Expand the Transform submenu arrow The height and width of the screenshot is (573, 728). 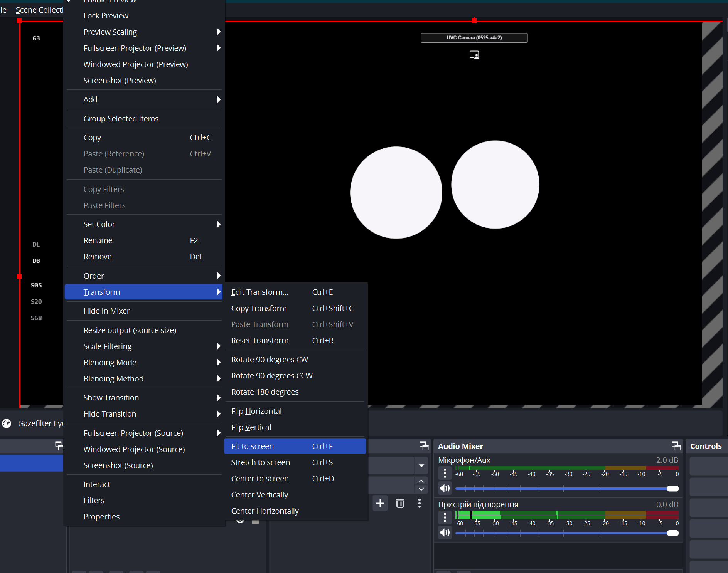coord(218,292)
